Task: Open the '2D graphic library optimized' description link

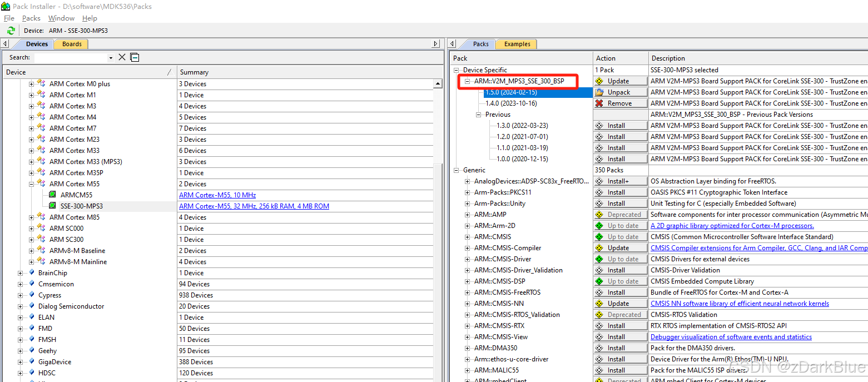Action: coord(732,226)
